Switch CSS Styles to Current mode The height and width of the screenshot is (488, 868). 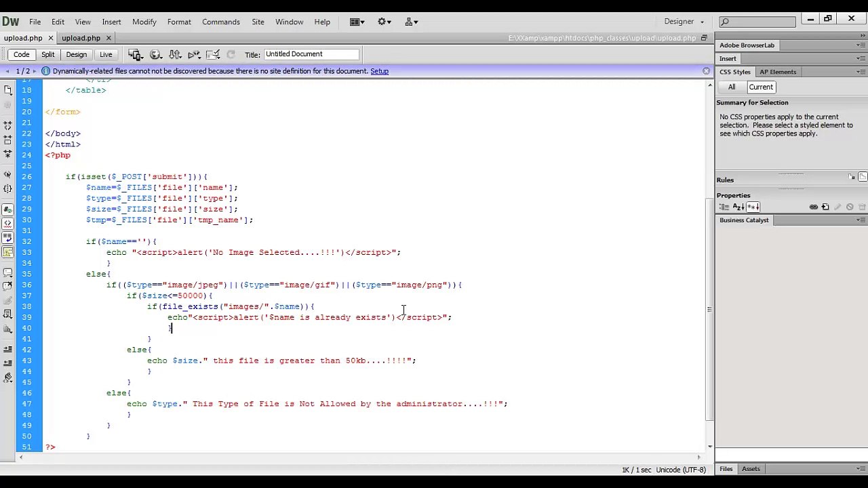pyautogui.click(x=761, y=87)
